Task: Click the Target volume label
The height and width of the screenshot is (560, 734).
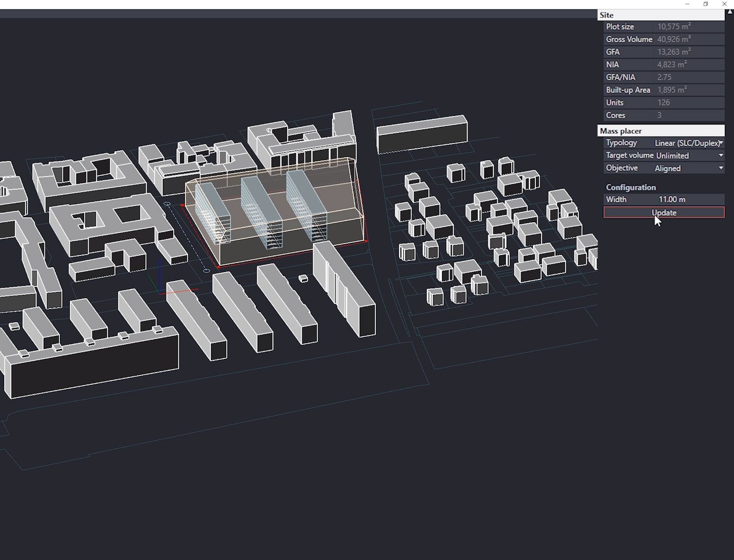Action: (630, 155)
